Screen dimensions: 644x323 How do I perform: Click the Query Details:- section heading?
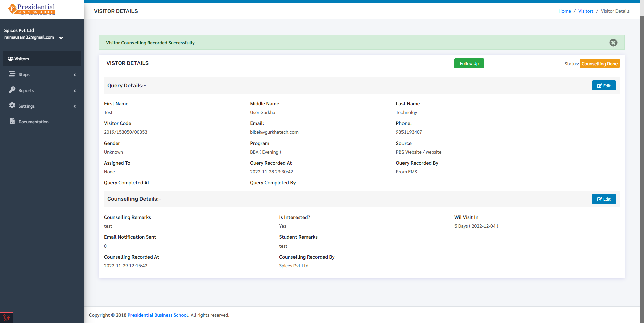(126, 86)
